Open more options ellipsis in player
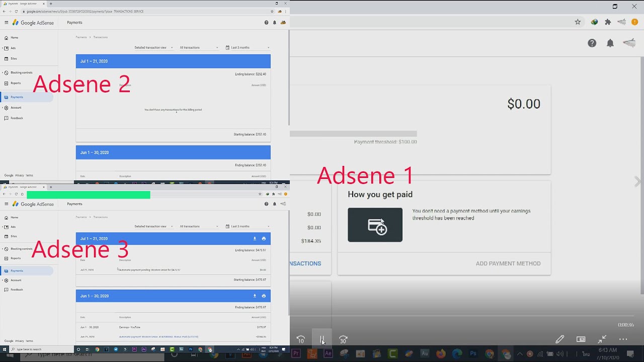 coord(623,339)
